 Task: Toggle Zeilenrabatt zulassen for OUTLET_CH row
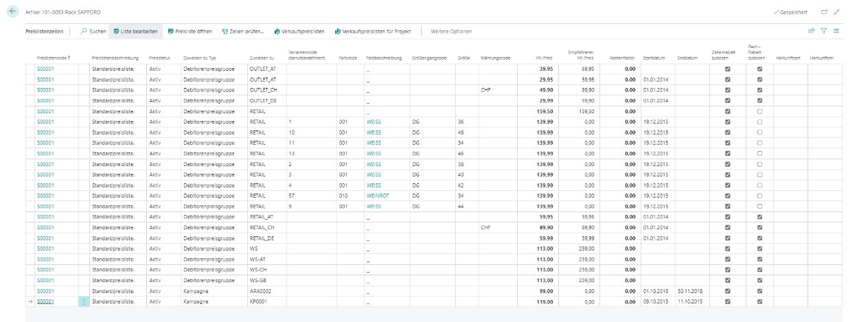pos(727,90)
